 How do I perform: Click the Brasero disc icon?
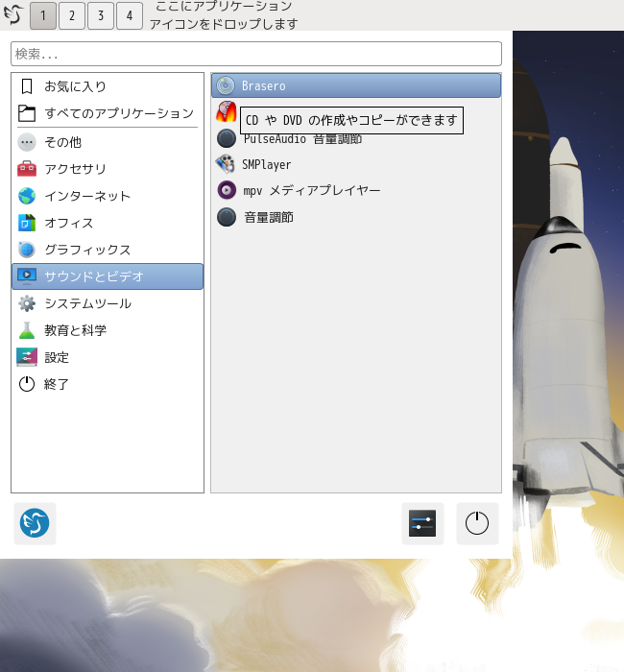click(226, 85)
